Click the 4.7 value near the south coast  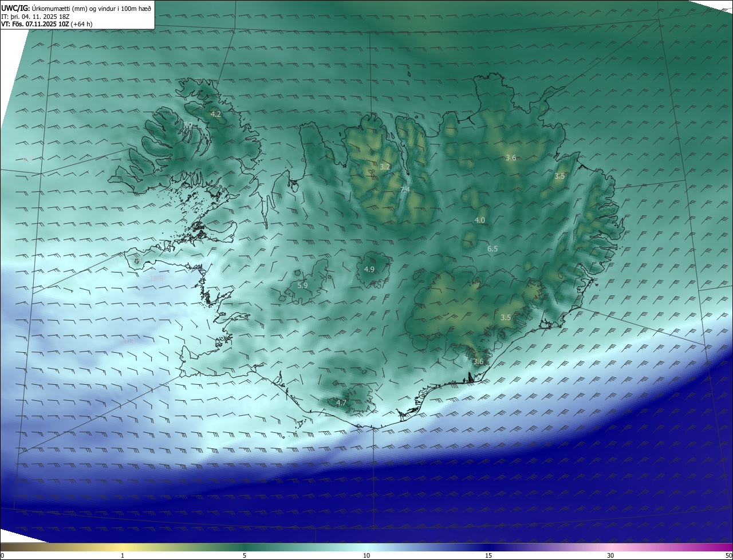[x=341, y=403]
